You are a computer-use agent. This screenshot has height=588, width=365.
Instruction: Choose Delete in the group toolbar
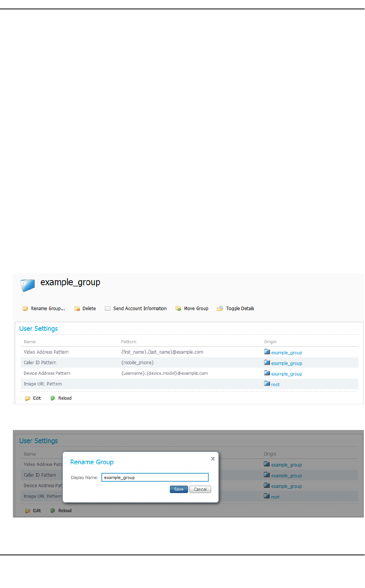tap(89, 309)
